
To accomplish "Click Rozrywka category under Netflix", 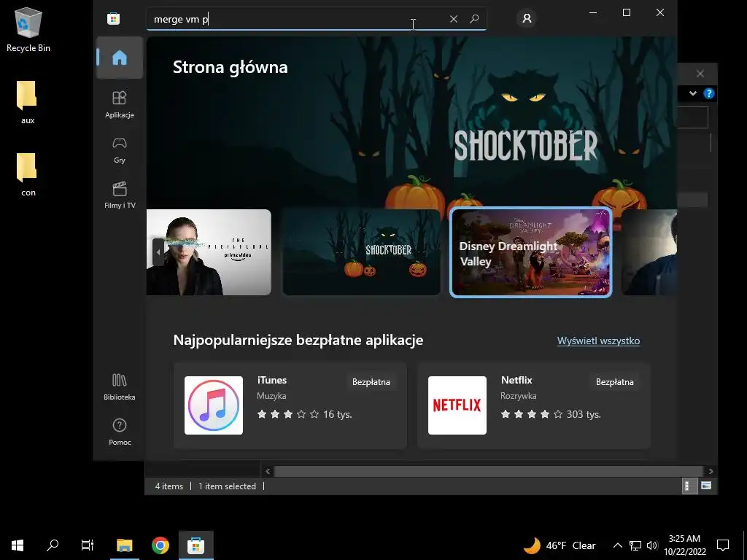I will click(x=519, y=396).
